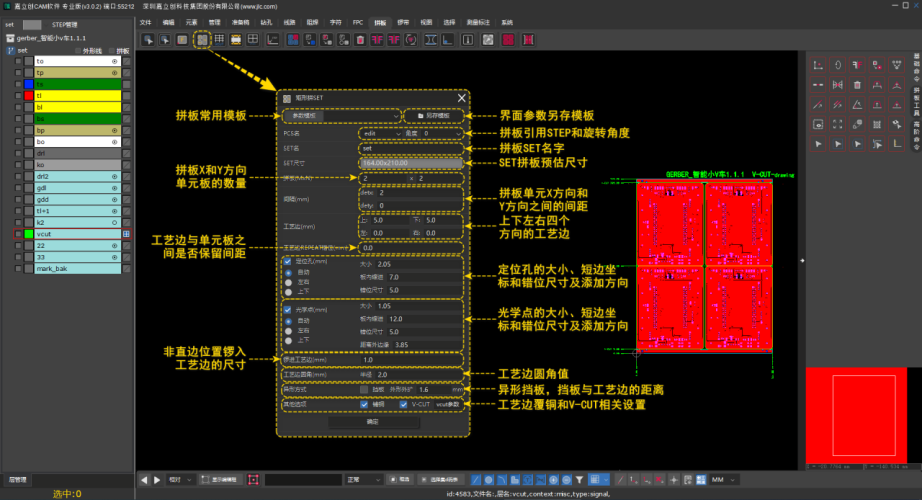Click the next arrow in bottom toolbar
The width and height of the screenshot is (922, 500).
(157, 480)
